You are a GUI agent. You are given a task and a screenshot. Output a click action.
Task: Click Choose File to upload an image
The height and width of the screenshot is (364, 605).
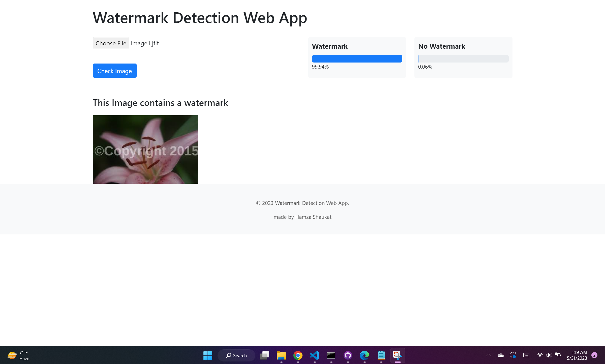[111, 43]
